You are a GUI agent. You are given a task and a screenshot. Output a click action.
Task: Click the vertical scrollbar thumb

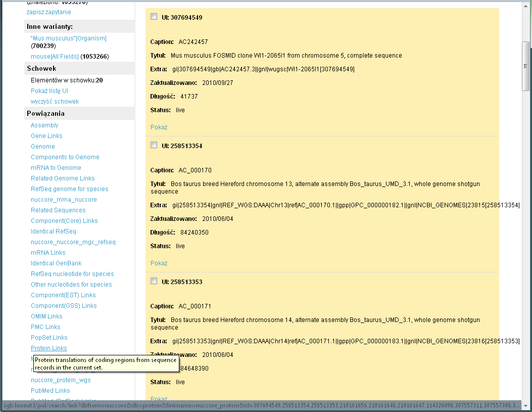point(525,66)
